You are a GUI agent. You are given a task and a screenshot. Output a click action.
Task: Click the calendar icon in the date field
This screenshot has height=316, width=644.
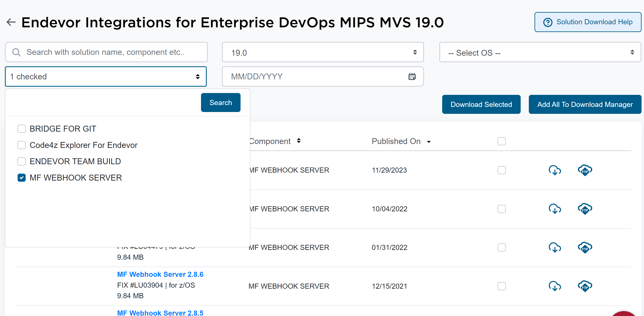click(412, 77)
